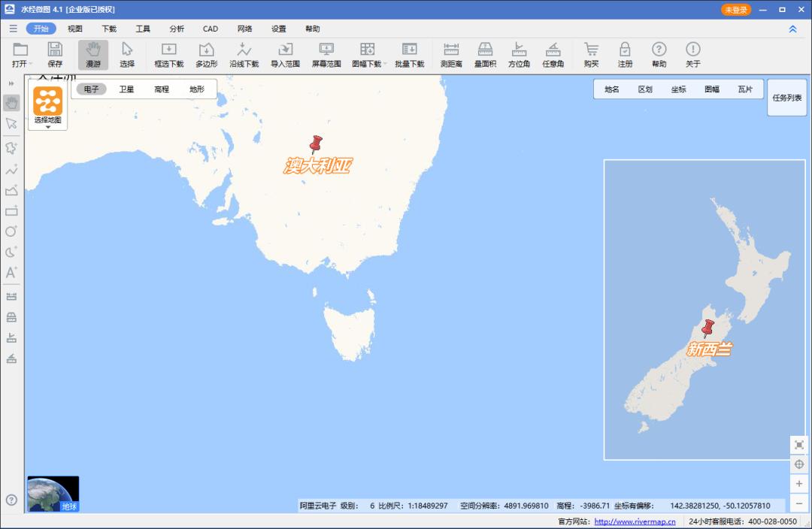Zoom in with the plus control
This screenshot has height=529, width=812.
coord(799,485)
